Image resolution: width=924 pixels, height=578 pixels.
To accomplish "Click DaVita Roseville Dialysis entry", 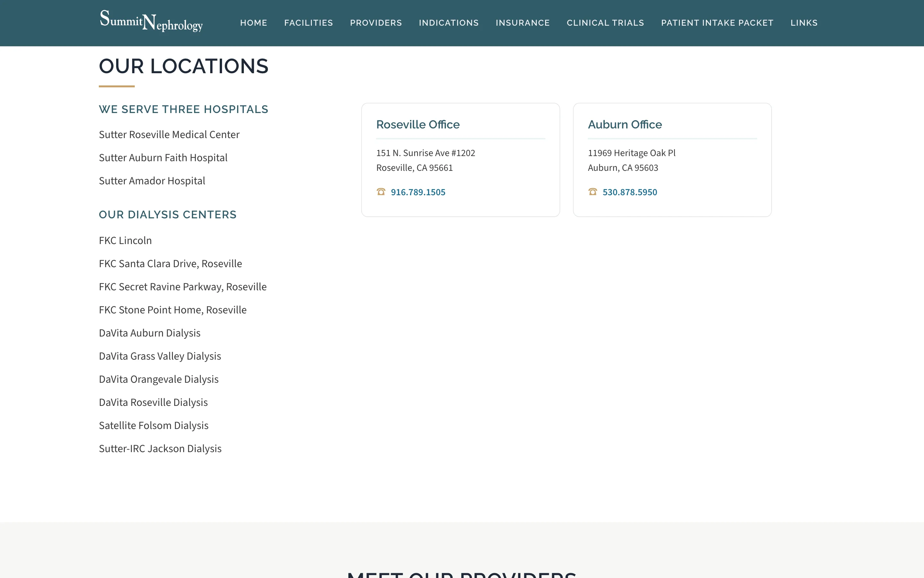I will (x=153, y=403).
